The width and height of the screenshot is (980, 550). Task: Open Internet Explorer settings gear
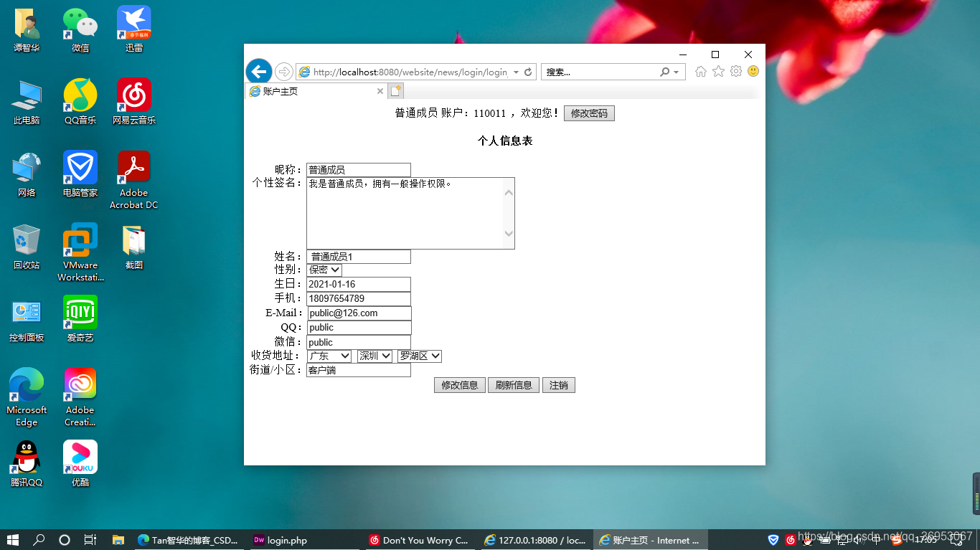click(x=735, y=72)
